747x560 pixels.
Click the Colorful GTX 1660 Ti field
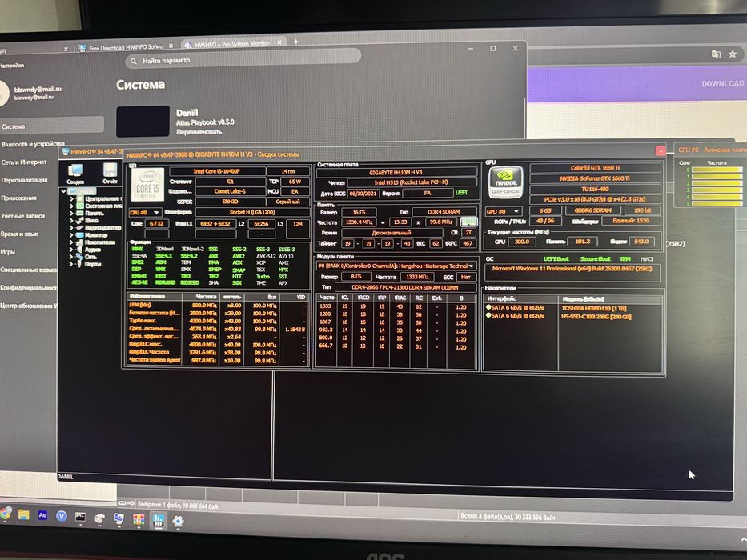(x=595, y=168)
